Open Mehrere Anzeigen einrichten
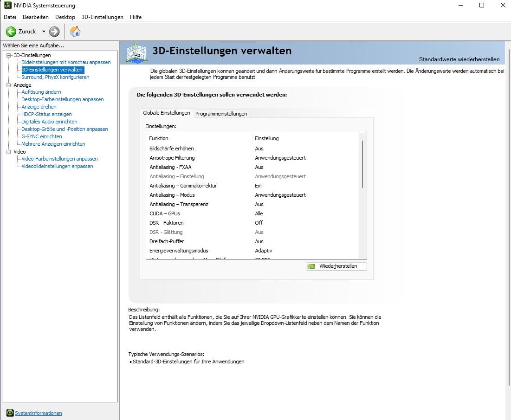 coord(53,144)
